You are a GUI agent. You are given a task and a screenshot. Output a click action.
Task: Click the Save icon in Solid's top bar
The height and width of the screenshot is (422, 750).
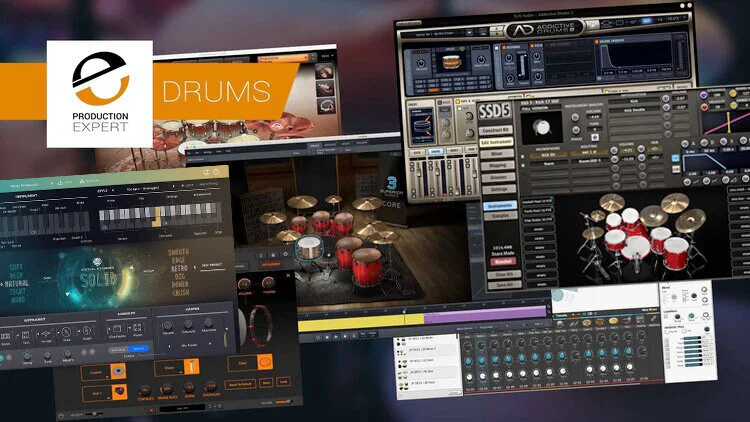coord(61,182)
